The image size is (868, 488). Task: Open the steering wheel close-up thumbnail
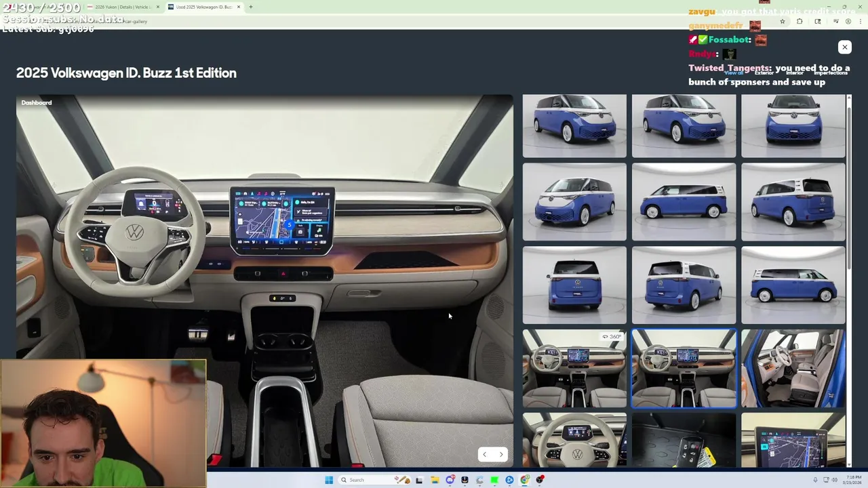coord(574,439)
